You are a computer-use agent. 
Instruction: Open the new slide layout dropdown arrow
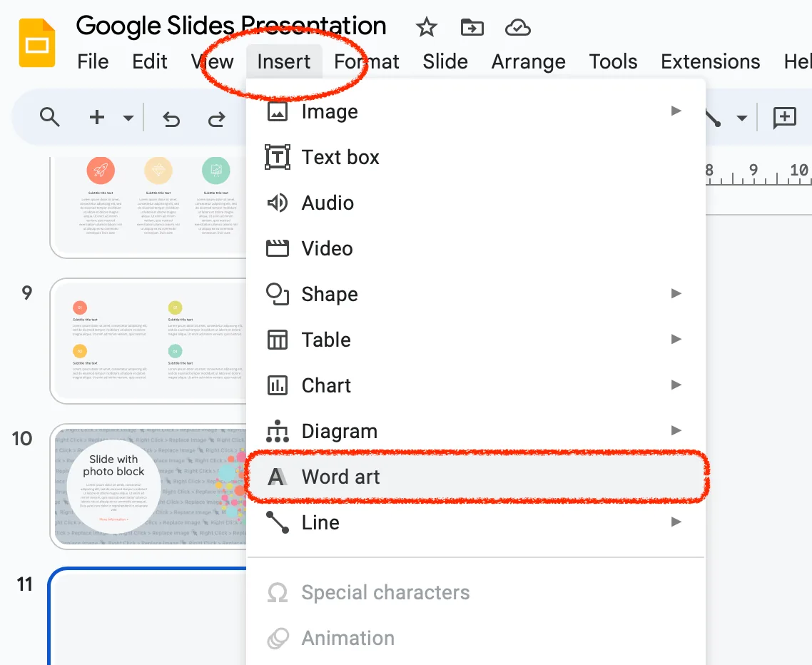click(128, 118)
